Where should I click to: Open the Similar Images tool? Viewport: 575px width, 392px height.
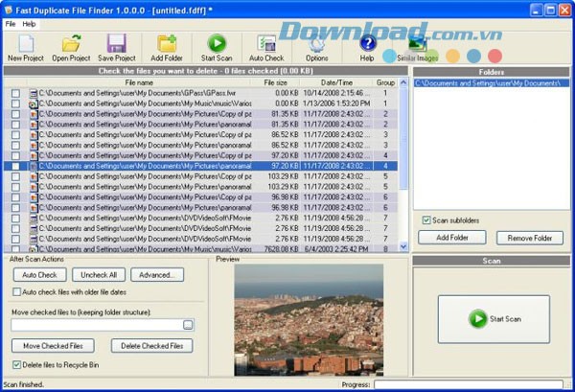(x=417, y=45)
